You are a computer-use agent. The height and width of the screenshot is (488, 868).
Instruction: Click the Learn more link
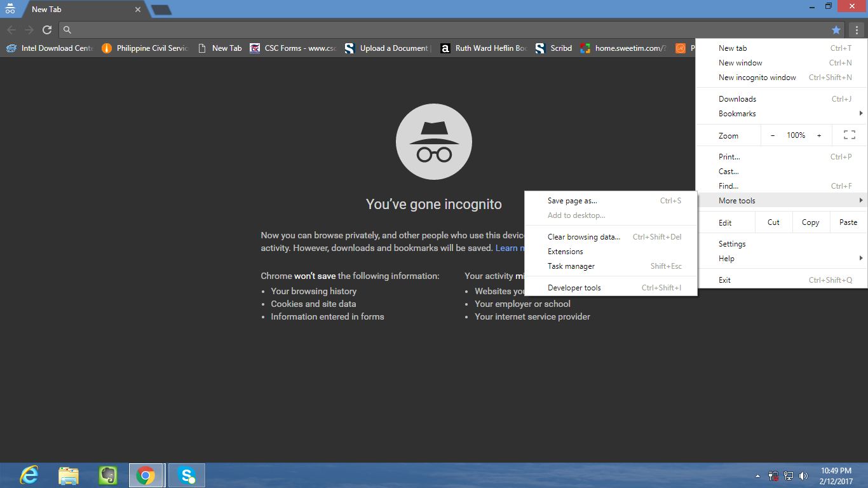[x=510, y=248]
